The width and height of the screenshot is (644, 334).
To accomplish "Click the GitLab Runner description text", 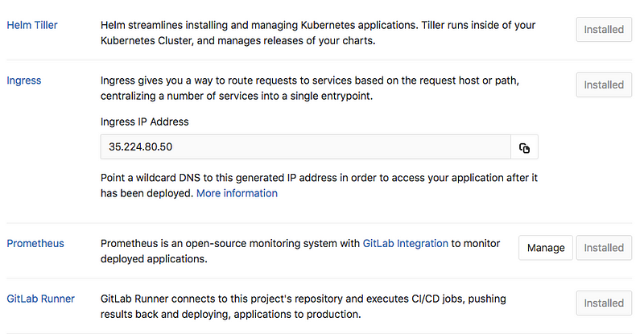I will [303, 307].
